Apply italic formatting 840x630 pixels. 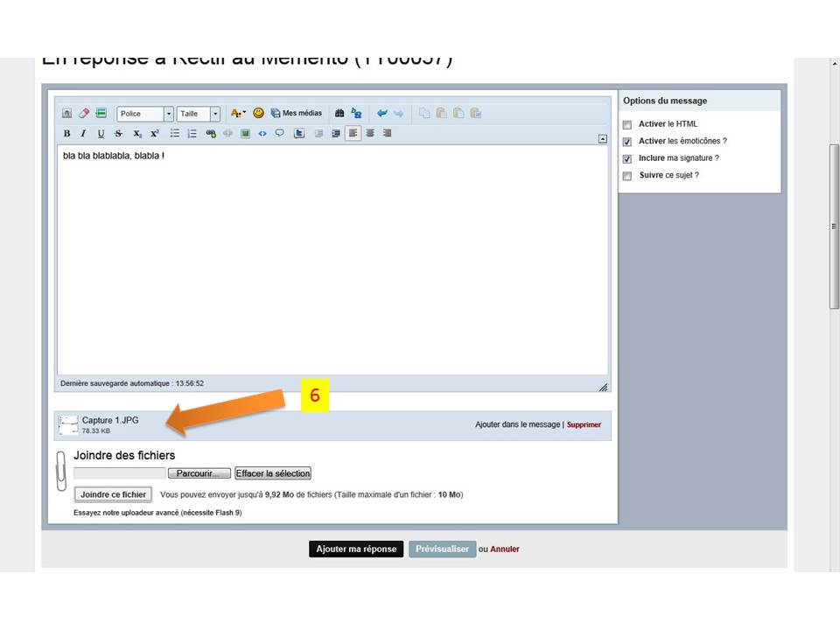click(83, 134)
